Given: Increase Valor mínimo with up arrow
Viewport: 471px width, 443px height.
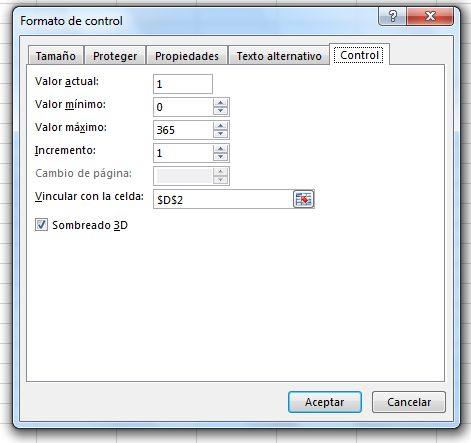Looking at the screenshot, I should [220, 103].
